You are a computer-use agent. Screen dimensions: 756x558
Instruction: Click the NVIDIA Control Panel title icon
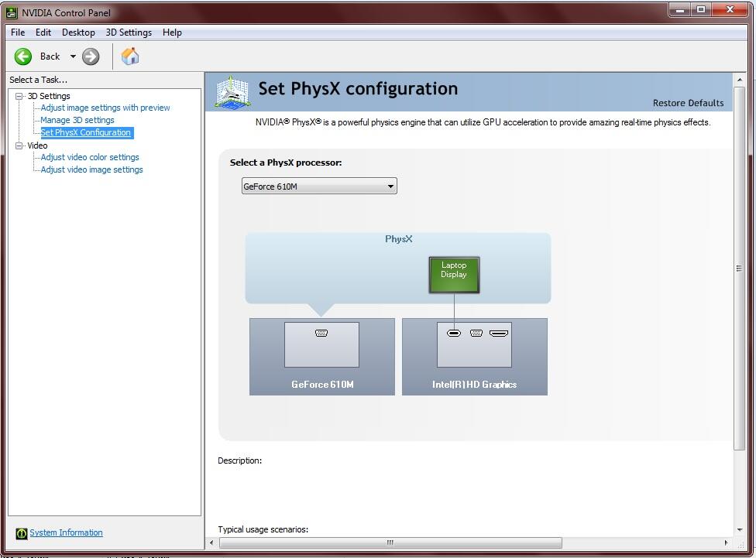pyautogui.click(x=12, y=12)
